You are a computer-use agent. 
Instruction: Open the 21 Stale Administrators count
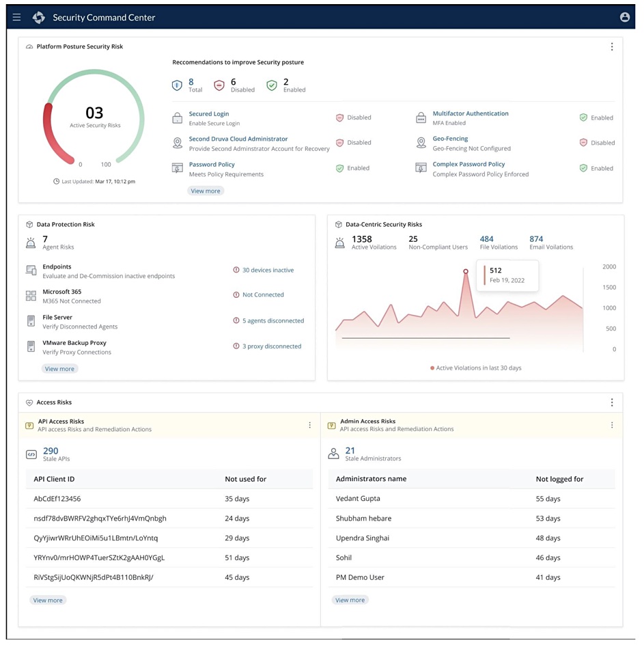click(x=350, y=450)
